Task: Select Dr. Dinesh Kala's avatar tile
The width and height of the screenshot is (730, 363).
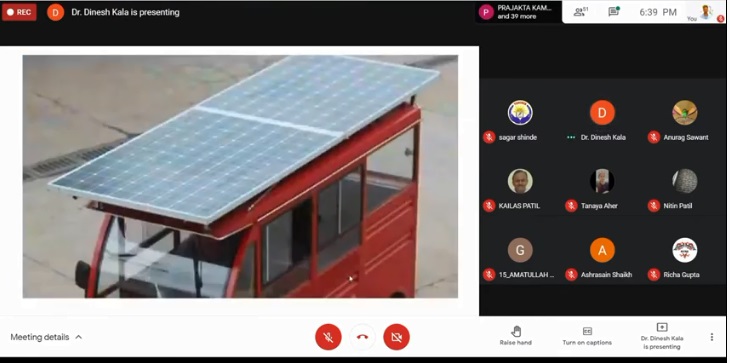Action: 602,113
